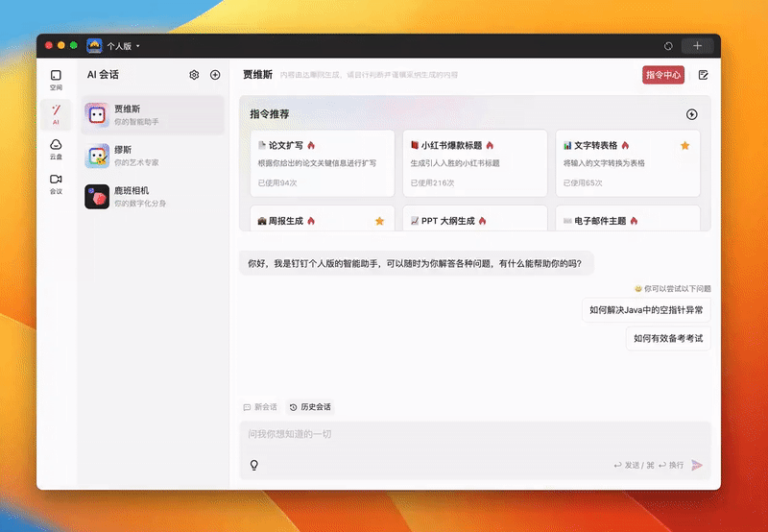Click the refresh icon in title bar
The height and width of the screenshot is (532, 768).
pyautogui.click(x=668, y=45)
